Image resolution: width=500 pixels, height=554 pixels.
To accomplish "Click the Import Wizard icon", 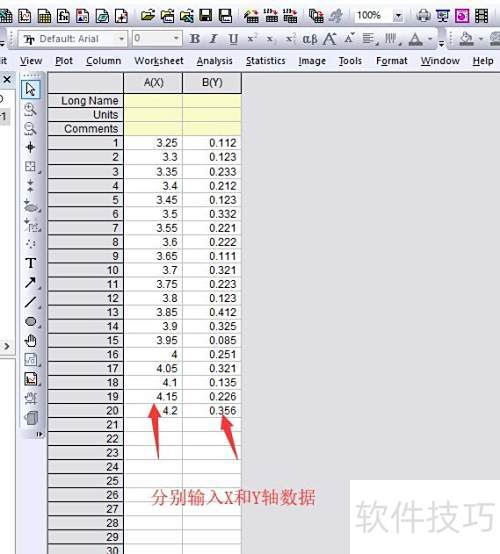I will [251, 16].
